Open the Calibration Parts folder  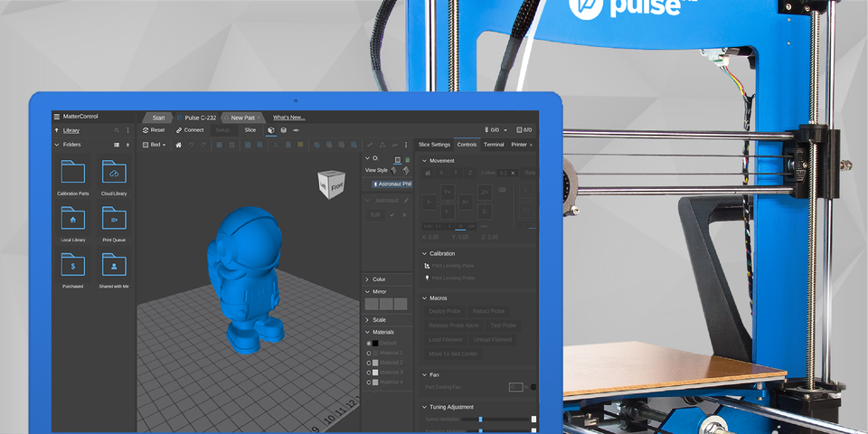pos(73,176)
